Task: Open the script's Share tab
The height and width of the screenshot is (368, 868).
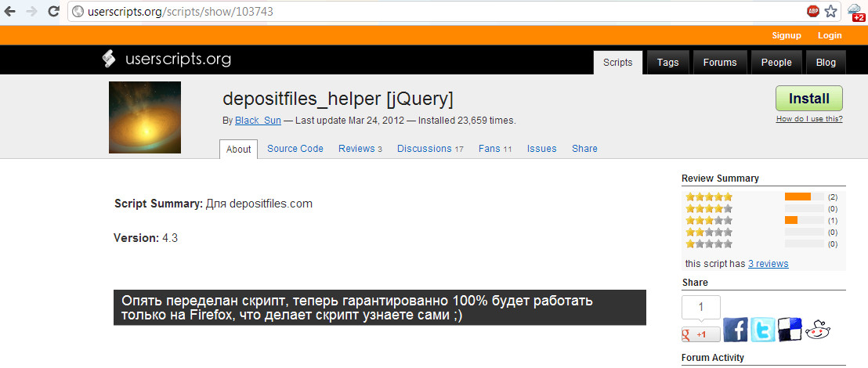Action: pyautogui.click(x=584, y=148)
